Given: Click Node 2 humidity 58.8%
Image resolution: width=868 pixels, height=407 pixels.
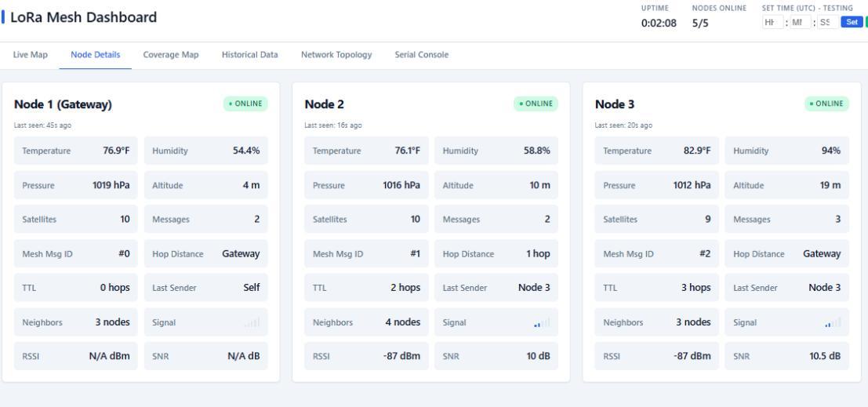Looking at the screenshot, I should click(x=537, y=151).
